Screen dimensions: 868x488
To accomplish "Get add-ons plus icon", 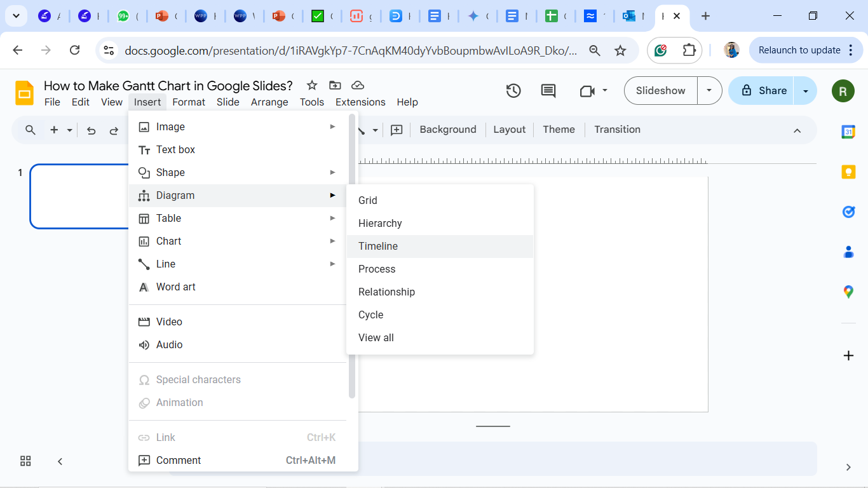I will (x=848, y=355).
